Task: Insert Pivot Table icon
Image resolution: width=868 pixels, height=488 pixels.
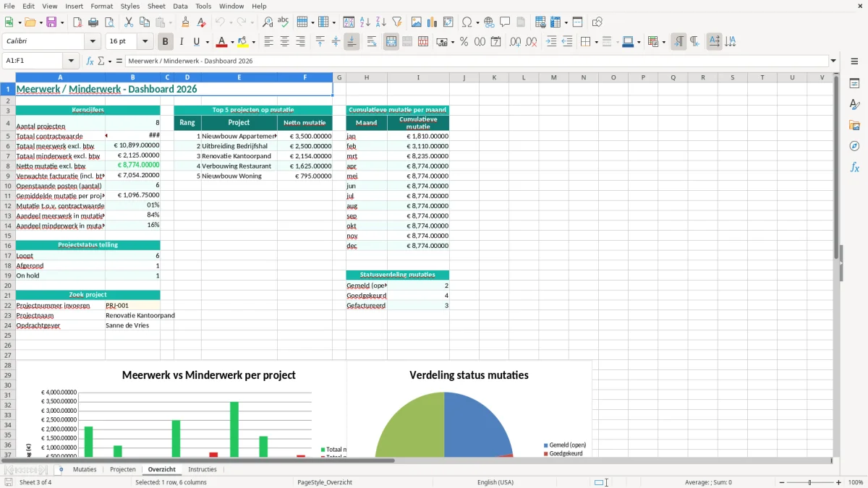Action: (x=448, y=22)
